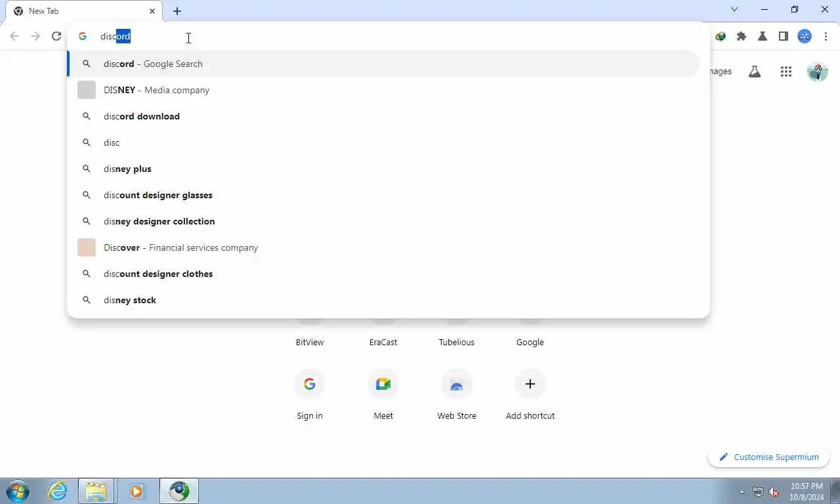Select 'disney designer collection' suggestion

(384, 221)
